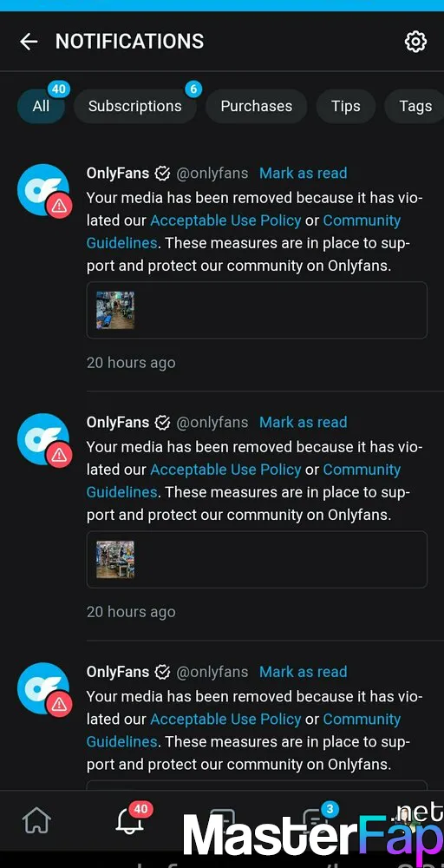Tap the third OnlyFans avatar icon

coord(43,689)
